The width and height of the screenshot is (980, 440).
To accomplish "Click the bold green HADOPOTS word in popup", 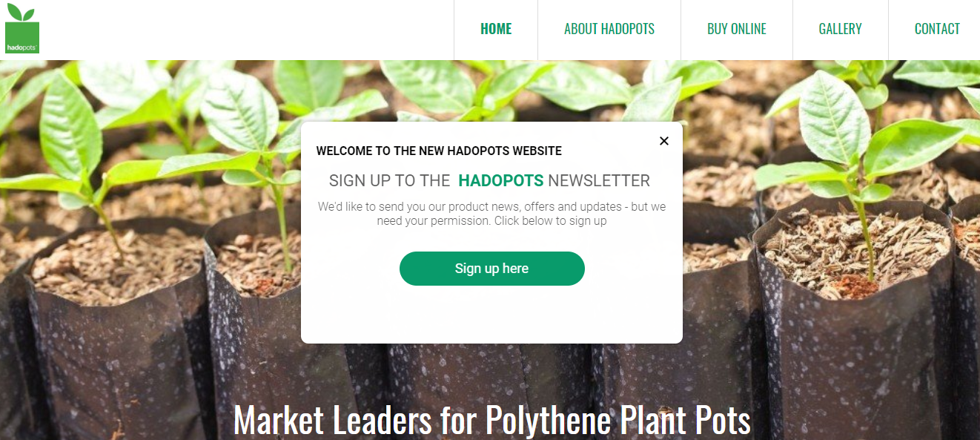I will (501, 180).
